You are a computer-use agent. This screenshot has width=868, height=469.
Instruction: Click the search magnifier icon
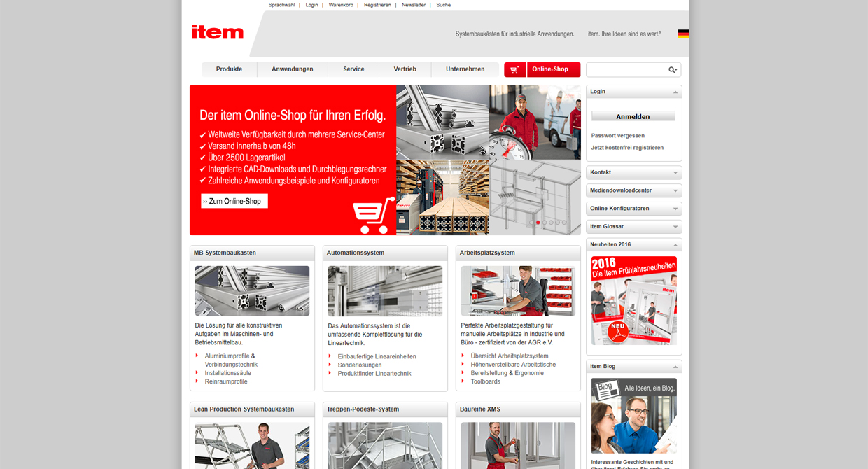click(673, 70)
